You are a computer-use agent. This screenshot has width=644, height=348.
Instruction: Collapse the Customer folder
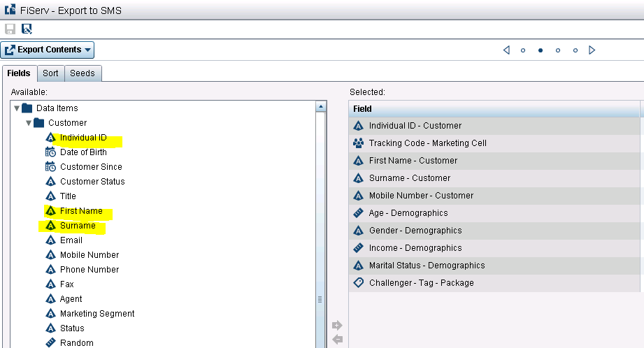pyautogui.click(x=29, y=123)
